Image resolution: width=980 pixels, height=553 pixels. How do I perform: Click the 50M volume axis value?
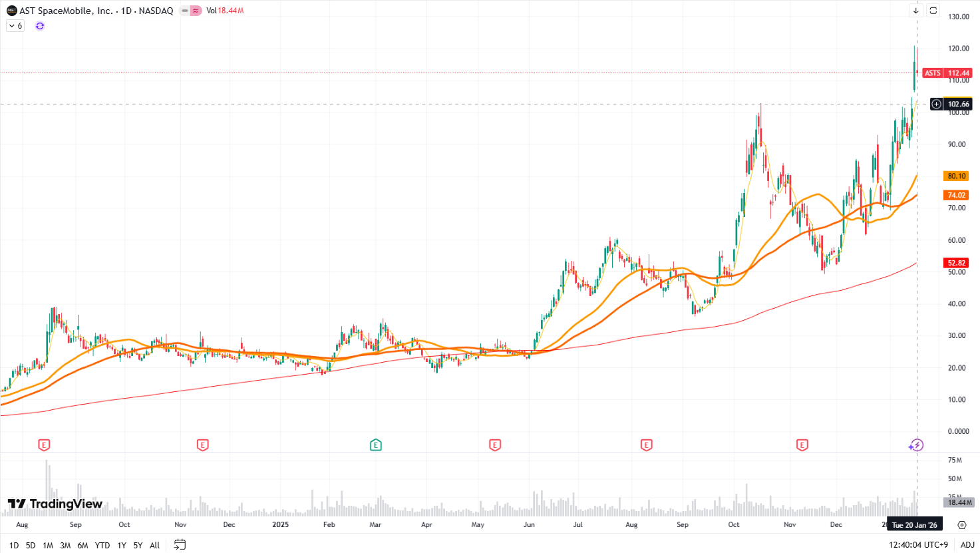(955, 479)
